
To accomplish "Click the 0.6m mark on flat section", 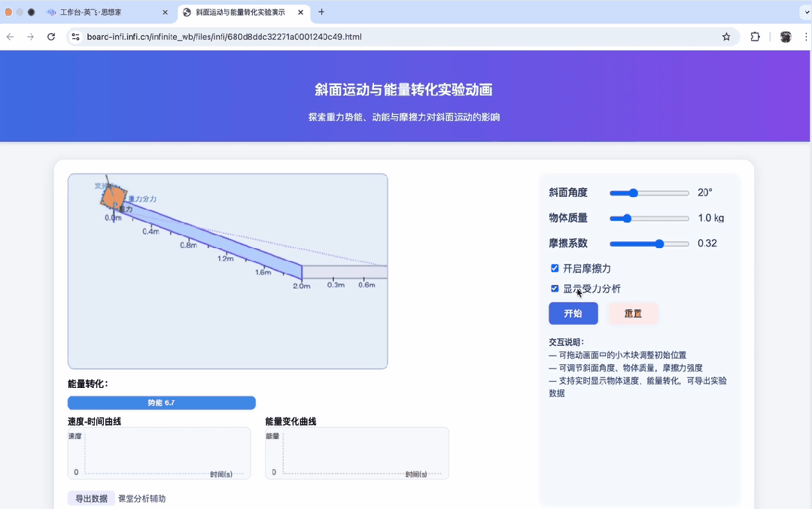I will 366,284.
